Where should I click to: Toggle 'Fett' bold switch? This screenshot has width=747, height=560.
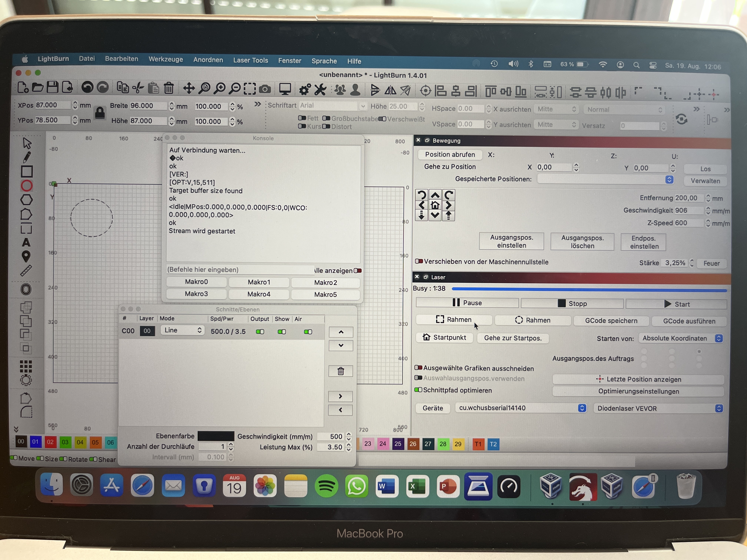(302, 118)
